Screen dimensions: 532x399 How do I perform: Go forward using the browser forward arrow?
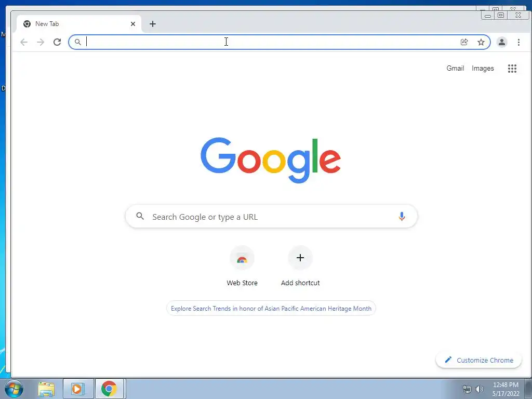tap(41, 42)
